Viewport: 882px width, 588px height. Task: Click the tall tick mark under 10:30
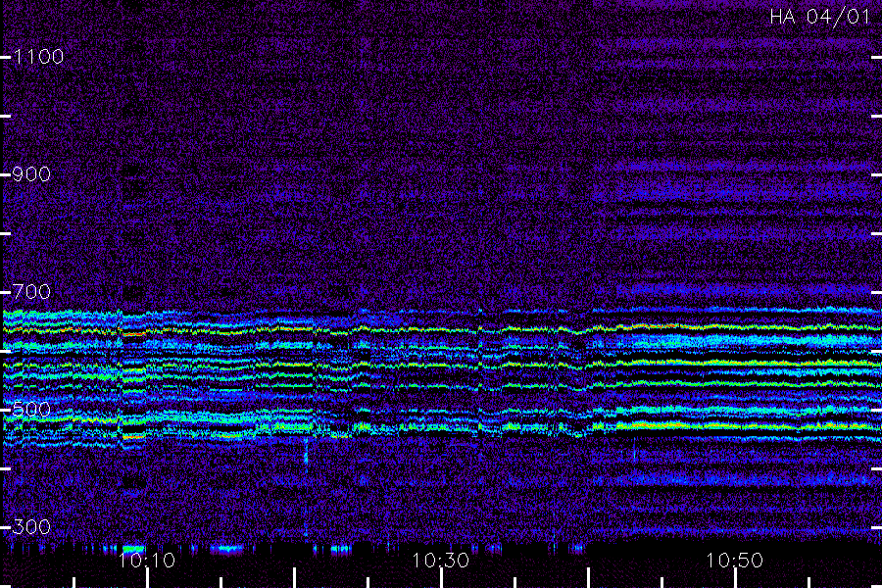442,578
